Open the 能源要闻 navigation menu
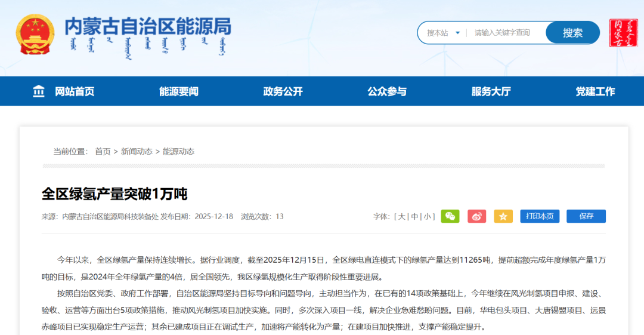The width and height of the screenshot is (644, 335). click(179, 91)
